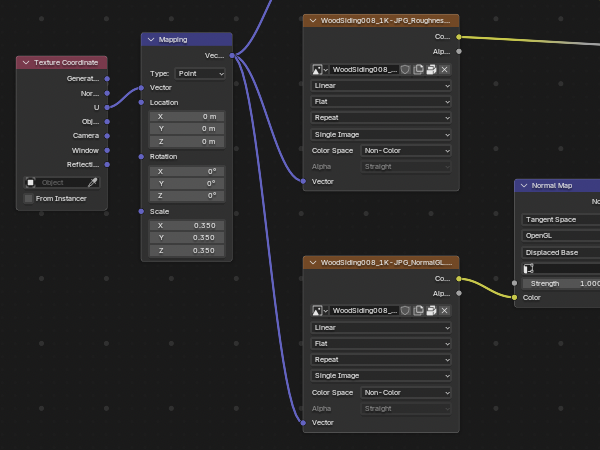Viewport: 600px width, 450px height.
Task: Unlink the image with X in Roughness node
Action: (x=444, y=70)
